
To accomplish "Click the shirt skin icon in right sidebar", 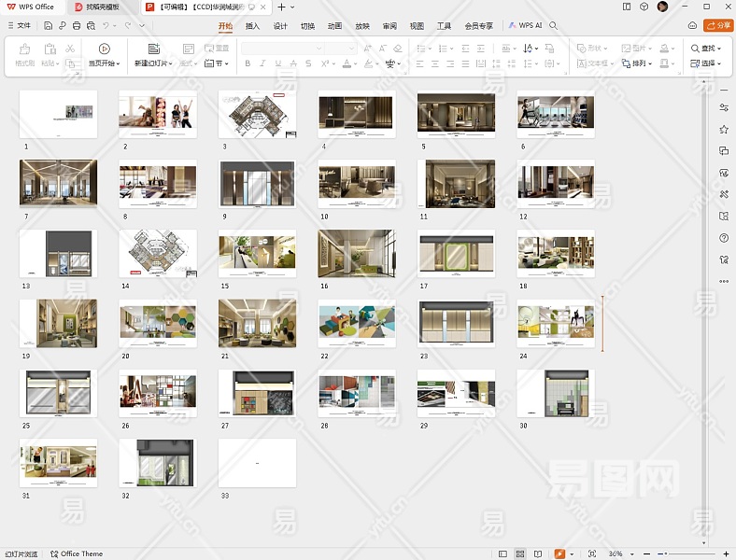I will point(724,259).
